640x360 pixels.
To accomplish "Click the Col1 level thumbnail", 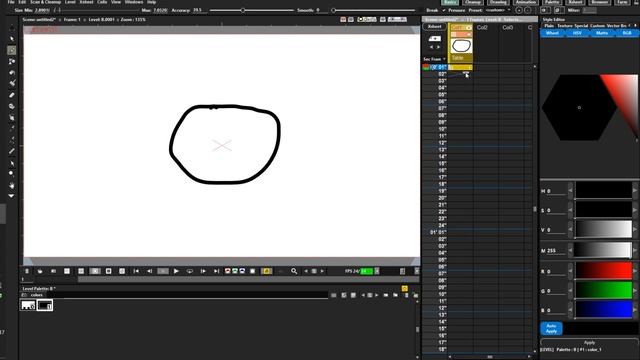I will pos(461,46).
